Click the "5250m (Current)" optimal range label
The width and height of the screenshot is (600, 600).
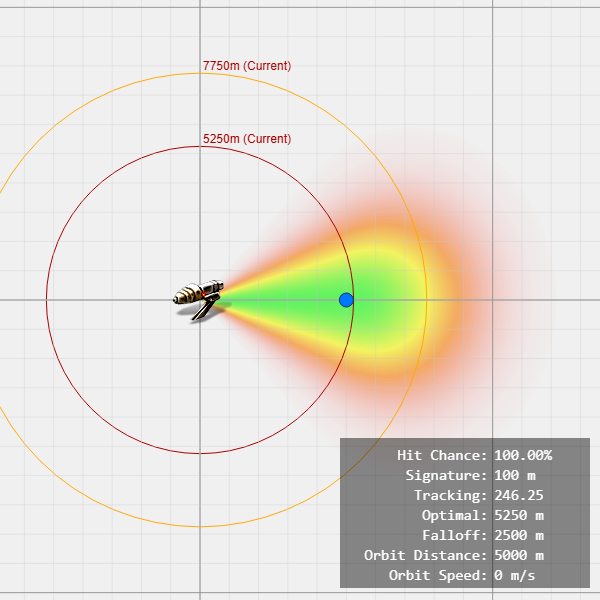coord(247,139)
